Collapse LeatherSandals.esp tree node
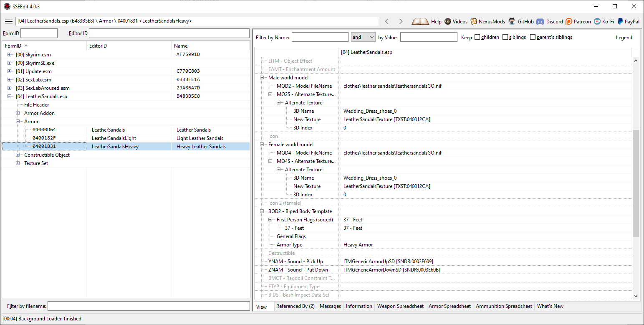The height and width of the screenshot is (325, 644). coord(10,96)
